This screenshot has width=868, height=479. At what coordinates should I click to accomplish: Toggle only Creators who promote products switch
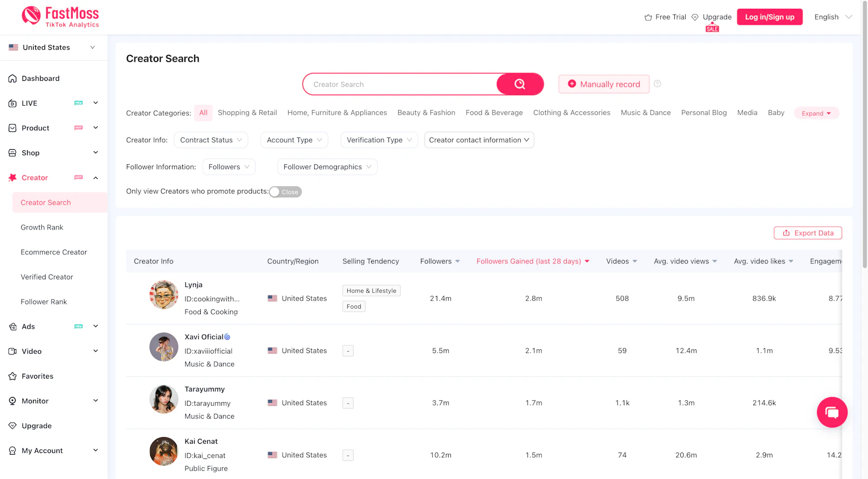pyautogui.click(x=285, y=192)
